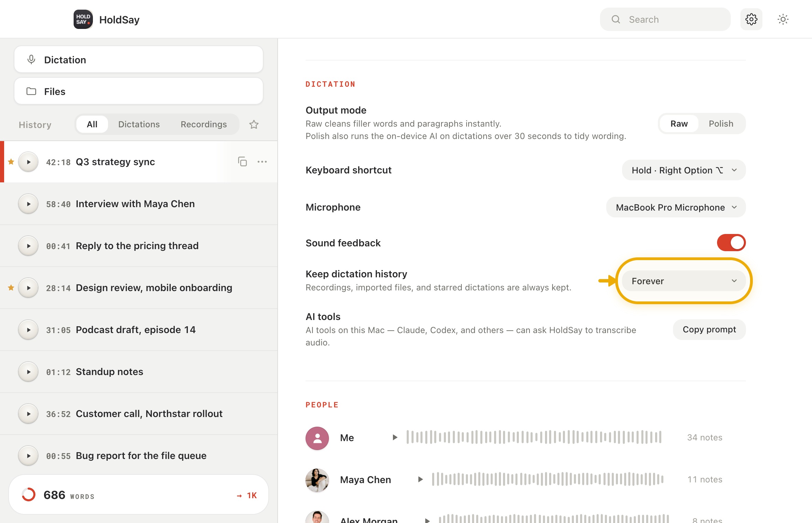This screenshot has height=523, width=812.
Task: Play Bug report for the file queue
Action: click(x=28, y=456)
